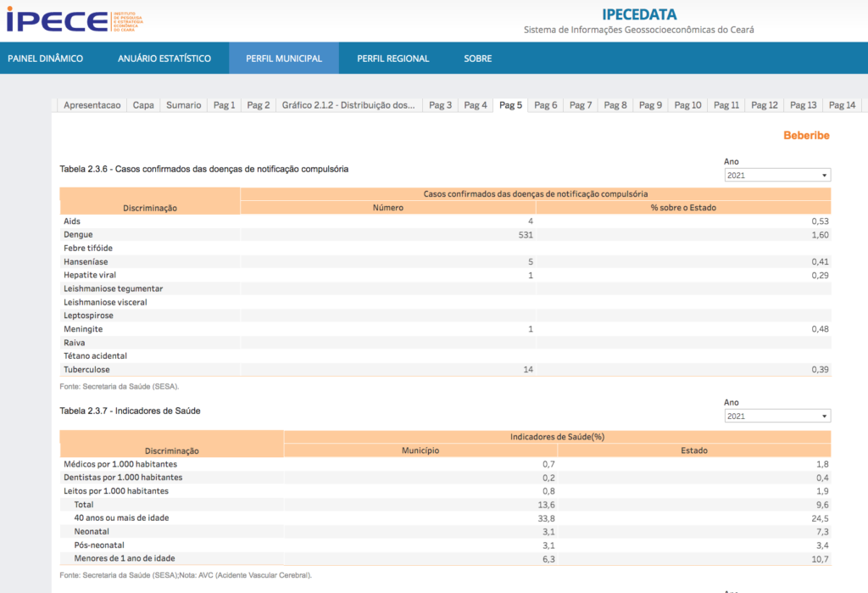Open the Ano dropdown for Tabela 2.3.7
Screen dimensions: 868x593
[x=777, y=417]
